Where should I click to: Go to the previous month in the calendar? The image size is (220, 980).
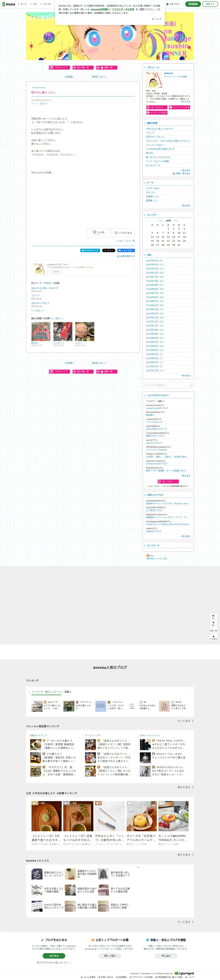click(161, 221)
